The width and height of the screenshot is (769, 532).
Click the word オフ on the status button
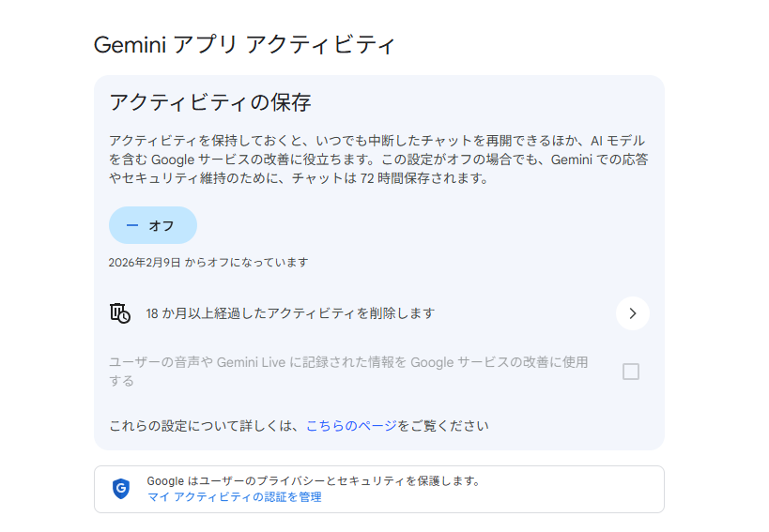pos(161,225)
